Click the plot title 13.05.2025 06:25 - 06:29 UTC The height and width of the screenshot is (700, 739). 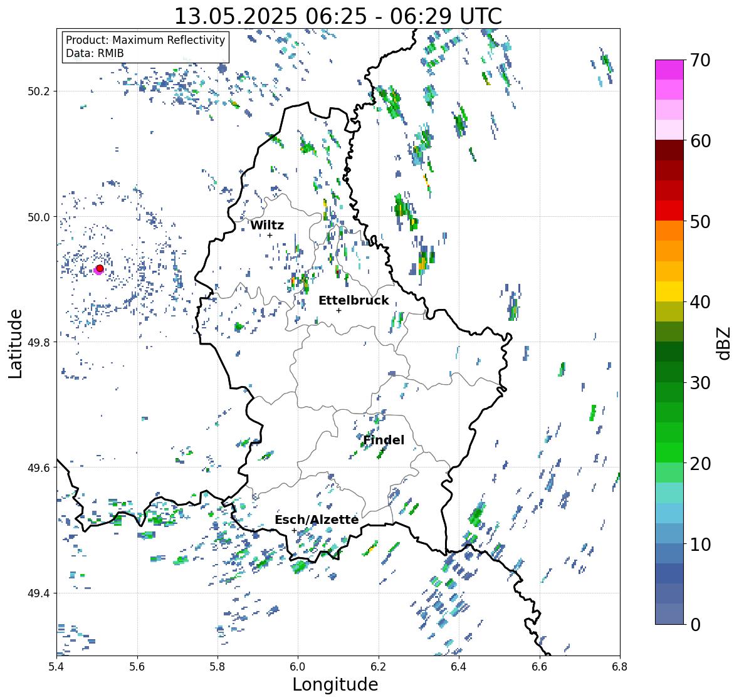338,16
